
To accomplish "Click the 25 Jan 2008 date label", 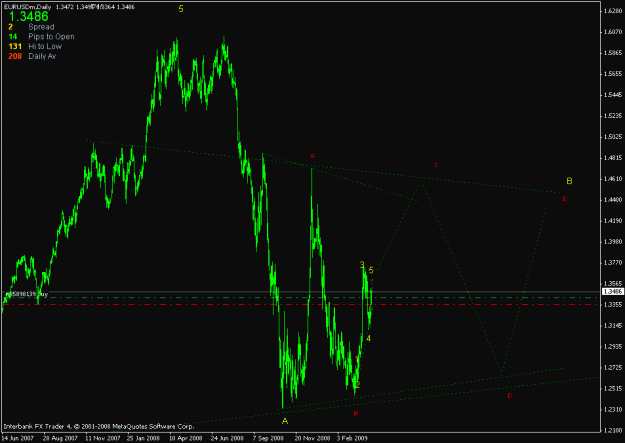I will click(144, 438).
